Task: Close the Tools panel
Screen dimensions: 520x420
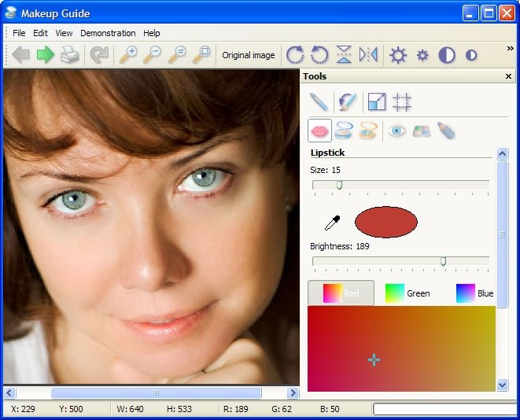Action: click(508, 77)
